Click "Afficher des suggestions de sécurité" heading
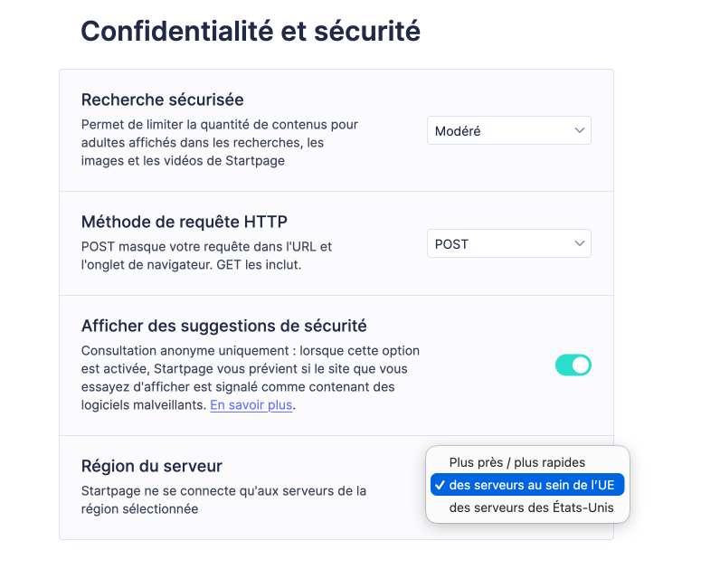 [x=223, y=326]
